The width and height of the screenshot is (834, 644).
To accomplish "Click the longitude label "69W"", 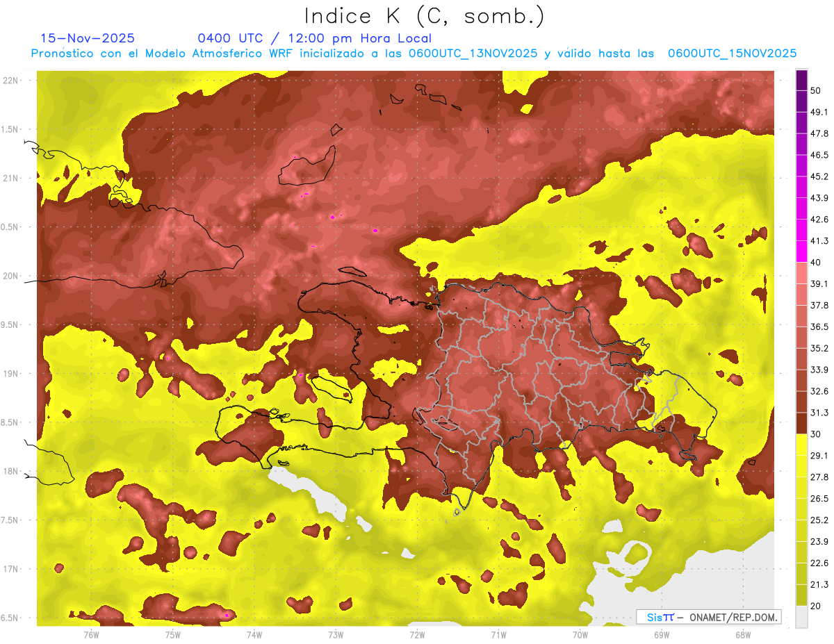I will coord(661,635).
